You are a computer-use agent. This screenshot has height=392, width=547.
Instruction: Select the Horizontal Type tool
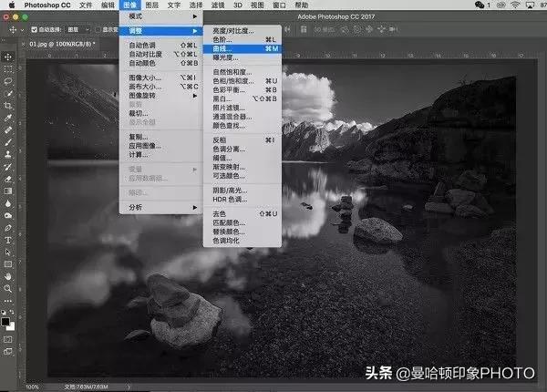(8, 240)
